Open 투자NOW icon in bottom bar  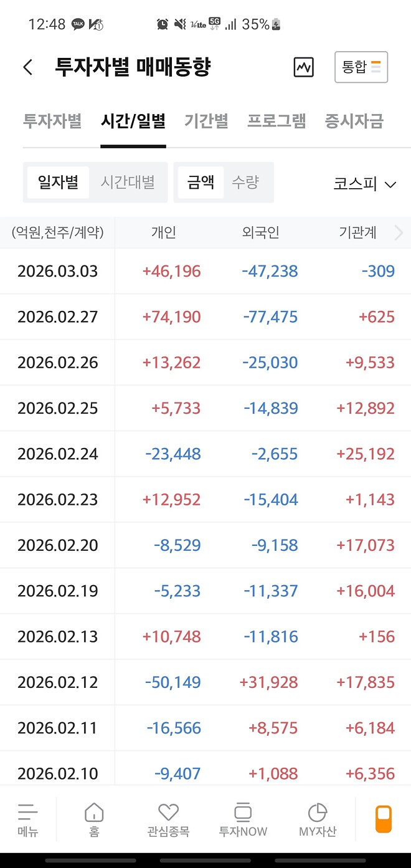click(x=243, y=813)
